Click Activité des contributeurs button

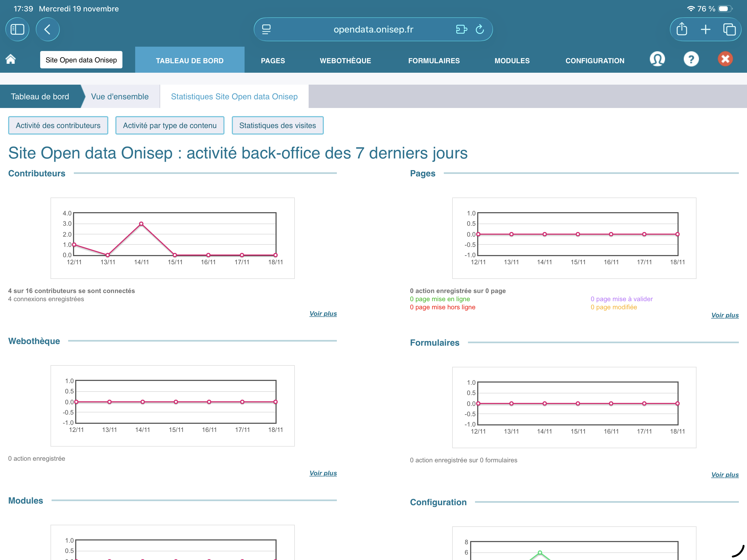tap(58, 126)
